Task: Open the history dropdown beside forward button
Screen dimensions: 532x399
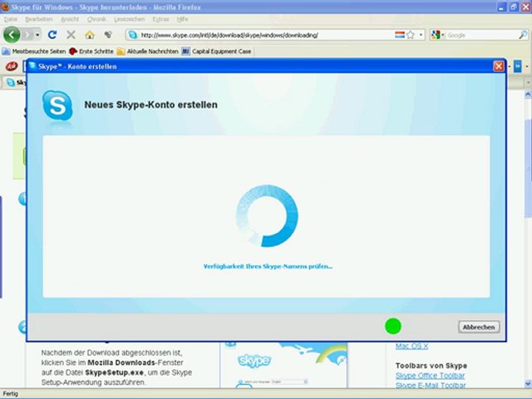Action: point(37,35)
